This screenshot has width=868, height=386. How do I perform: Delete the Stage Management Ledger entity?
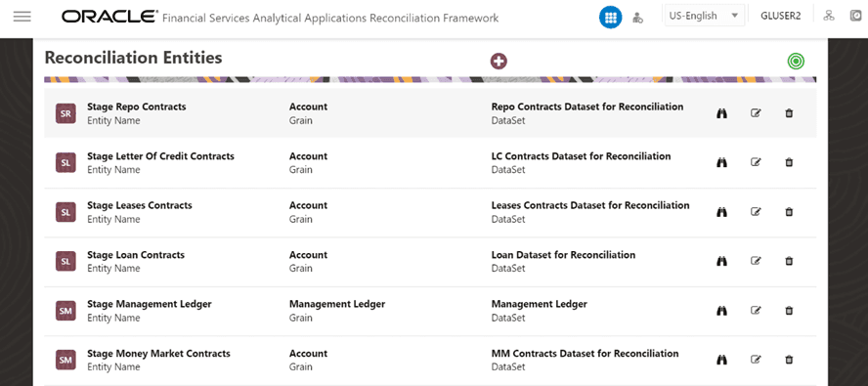click(x=790, y=311)
